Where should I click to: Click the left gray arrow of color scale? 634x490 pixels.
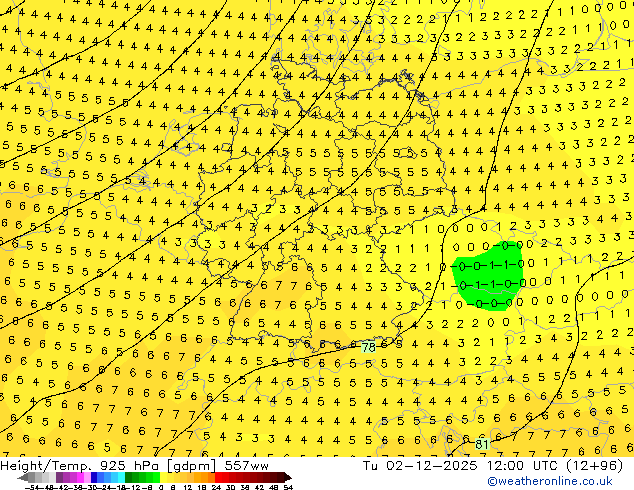22,478
